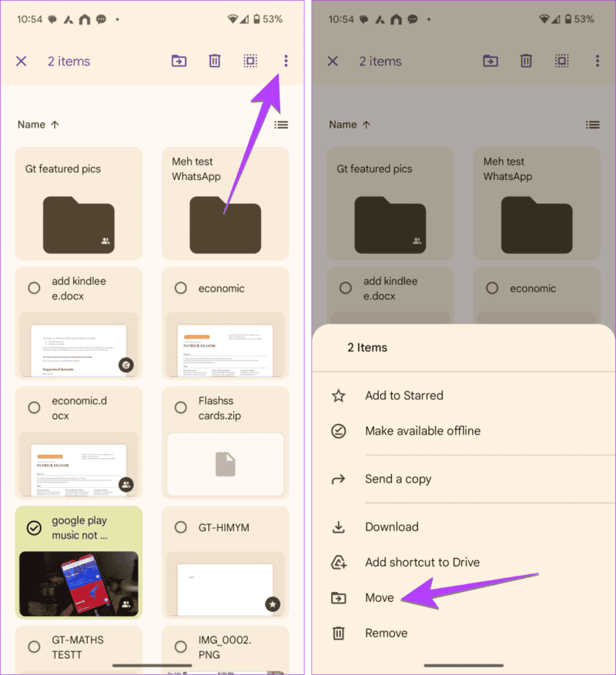Select GT-MATHS TESTT circle
Viewport: 616px width, 675px height.
pos(34,647)
